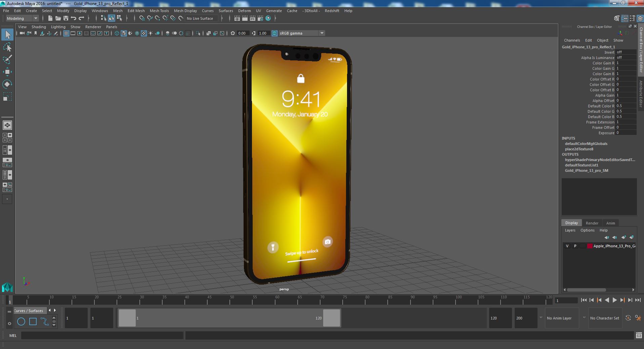This screenshot has height=349, width=644.
Task: Activate the Move tool
Action: (x=7, y=71)
